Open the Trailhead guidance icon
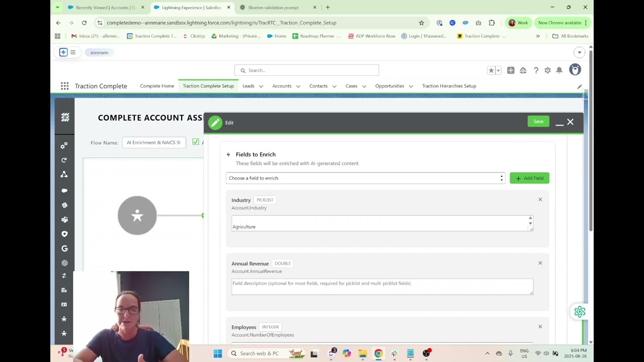 click(523, 70)
